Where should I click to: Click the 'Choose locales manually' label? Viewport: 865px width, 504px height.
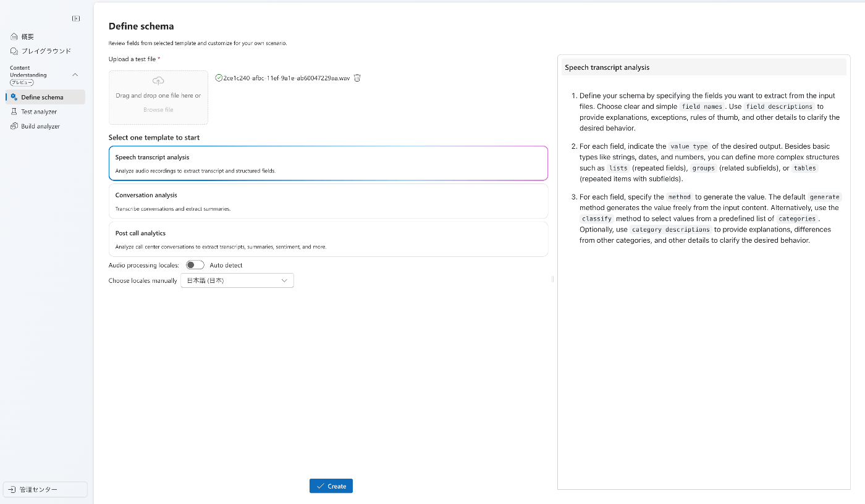tap(143, 280)
